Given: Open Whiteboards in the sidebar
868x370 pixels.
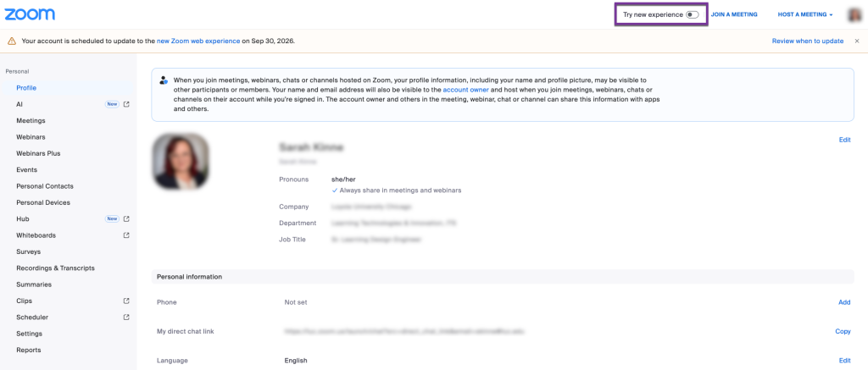Looking at the screenshot, I should [36, 235].
